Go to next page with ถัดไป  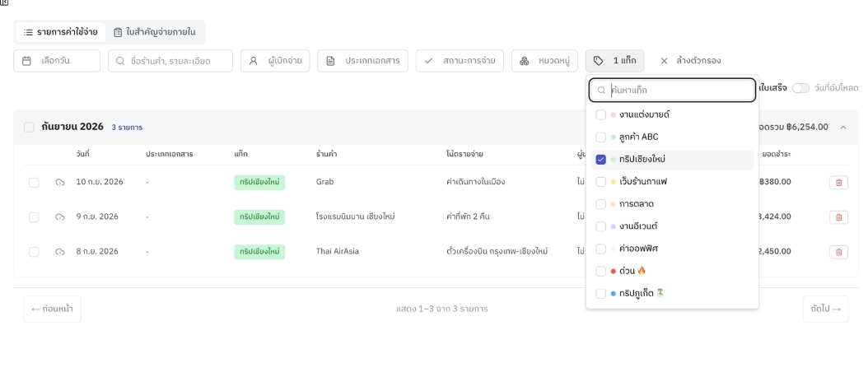826,309
